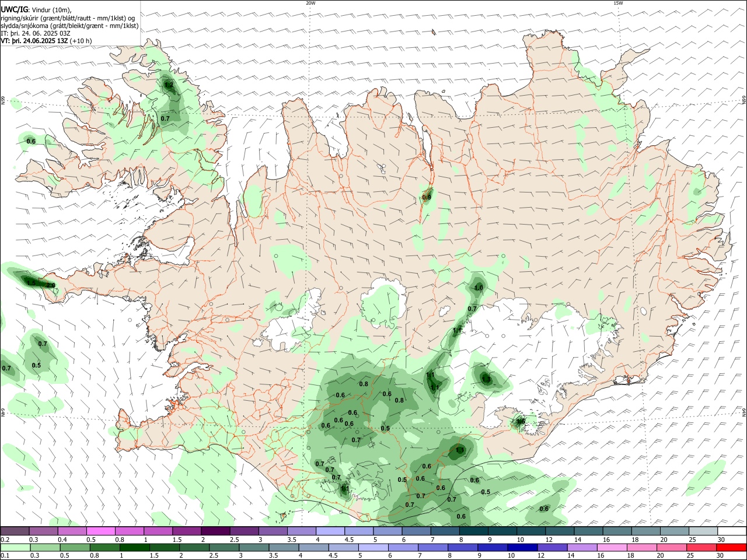Select the dark navy swatch after 10 in lower legend
747x560 pixels.
(522, 548)
